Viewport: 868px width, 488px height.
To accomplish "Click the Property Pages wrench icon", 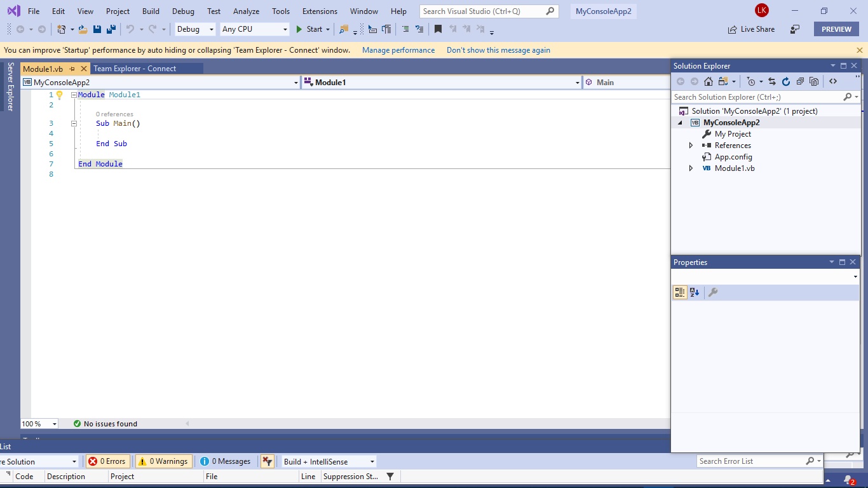I will coord(713,292).
